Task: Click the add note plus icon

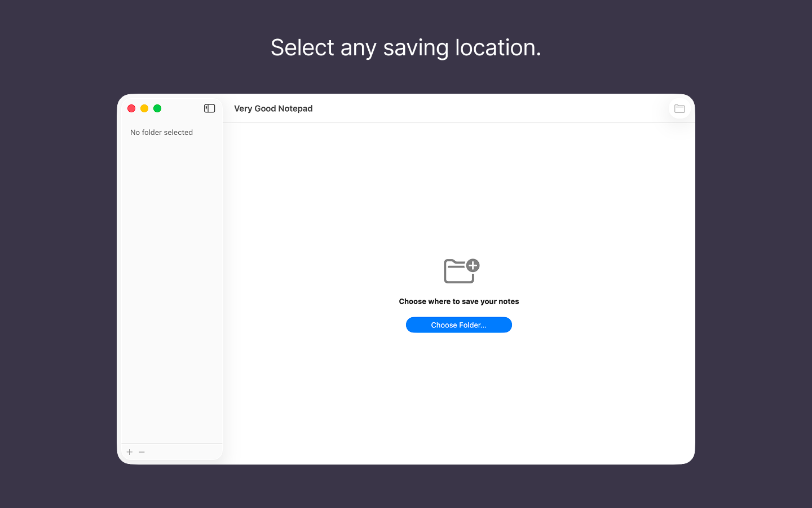Action: tap(129, 452)
